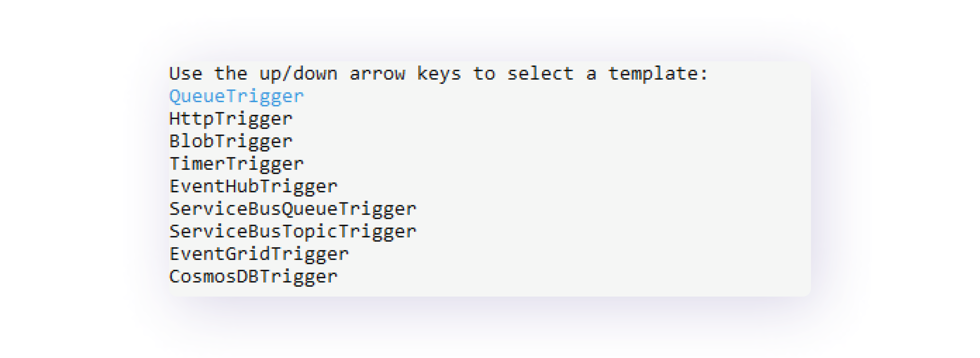Pick the ServiceBusTopicTrigger template
Screen dimensions: 980x358
(293, 231)
